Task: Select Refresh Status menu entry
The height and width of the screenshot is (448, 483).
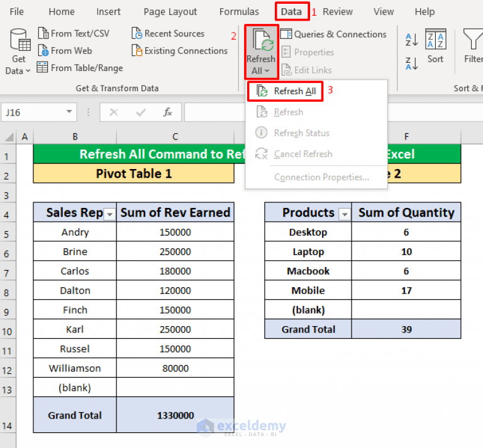Action: coord(316,133)
